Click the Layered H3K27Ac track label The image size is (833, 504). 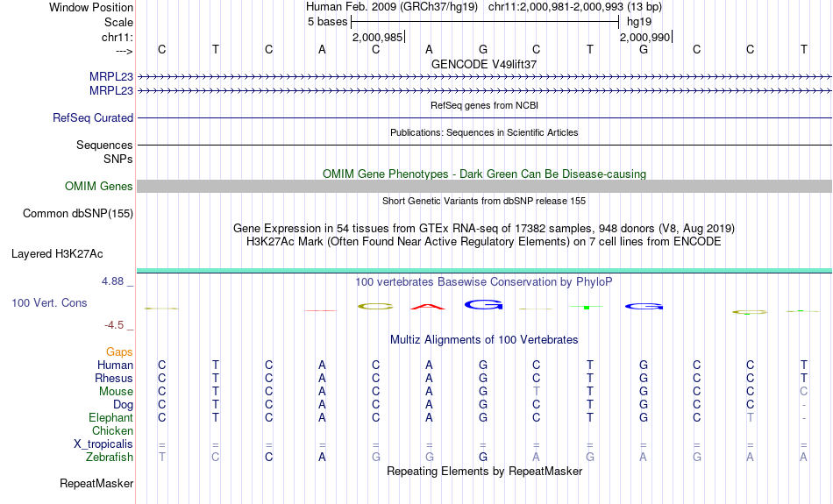[57, 254]
